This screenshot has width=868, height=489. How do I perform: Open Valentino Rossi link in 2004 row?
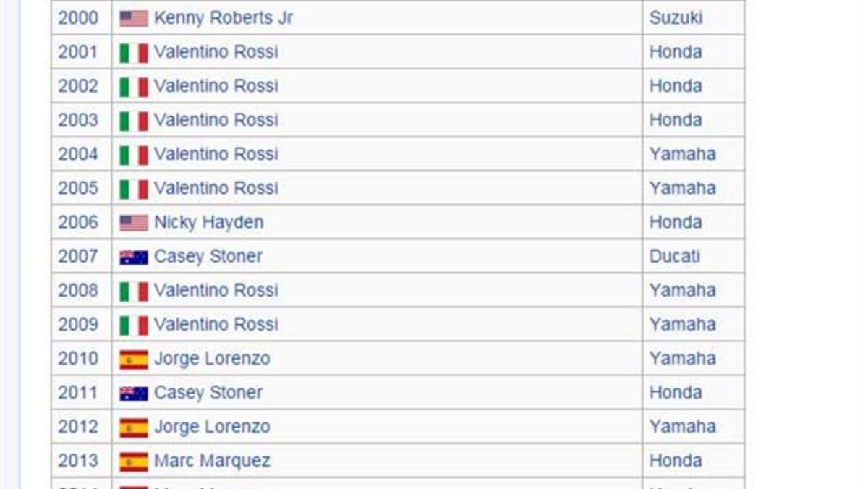pyautogui.click(x=216, y=154)
